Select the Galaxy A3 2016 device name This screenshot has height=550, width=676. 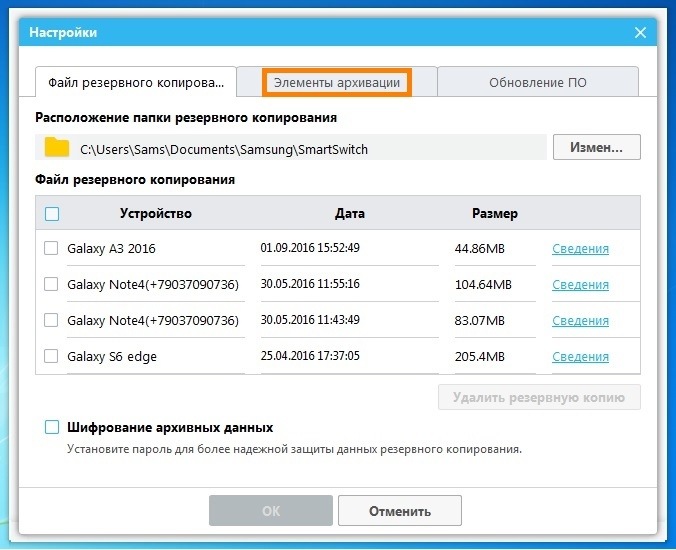(111, 248)
